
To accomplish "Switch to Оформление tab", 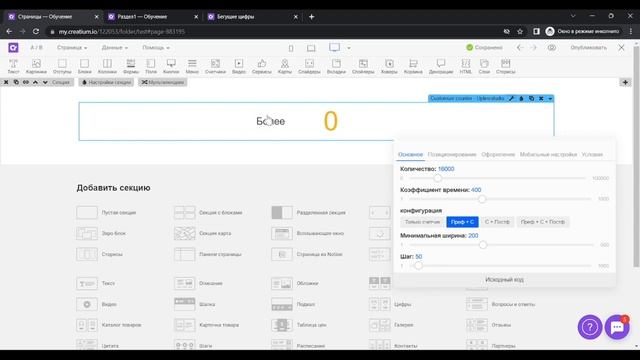I will click(498, 154).
